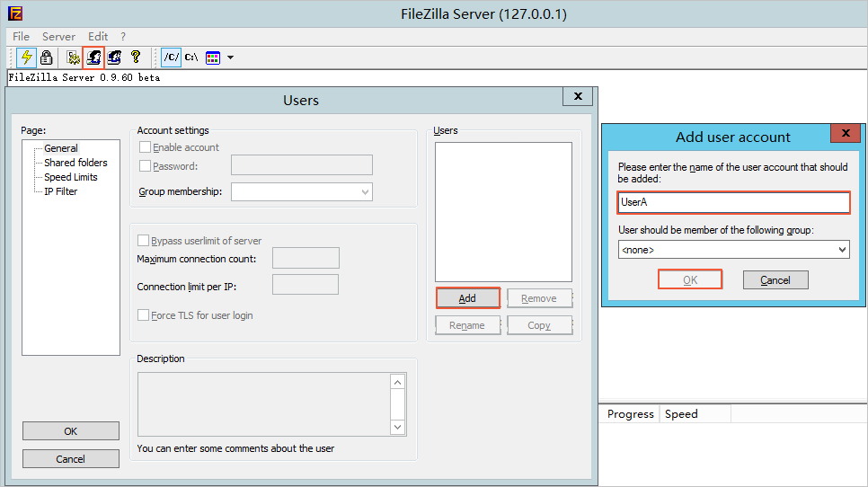Open server settings gear icon

73,57
